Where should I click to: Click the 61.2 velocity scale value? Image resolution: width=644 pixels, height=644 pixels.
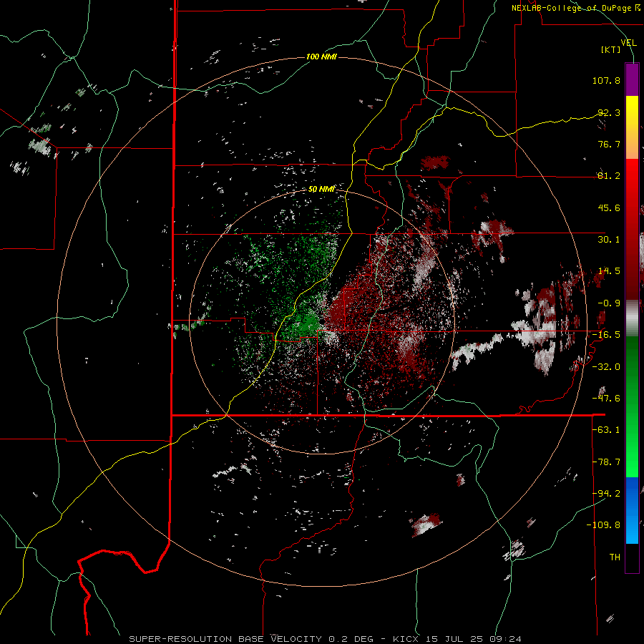(x=609, y=176)
